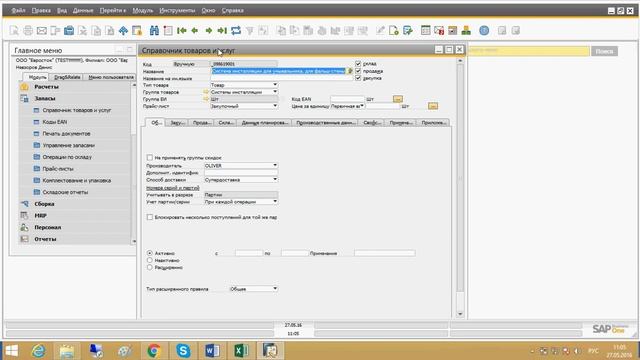Select the 'Неактивно' radio button
The height and width of the screenshot is (360, 640).
tap(150, 260)
